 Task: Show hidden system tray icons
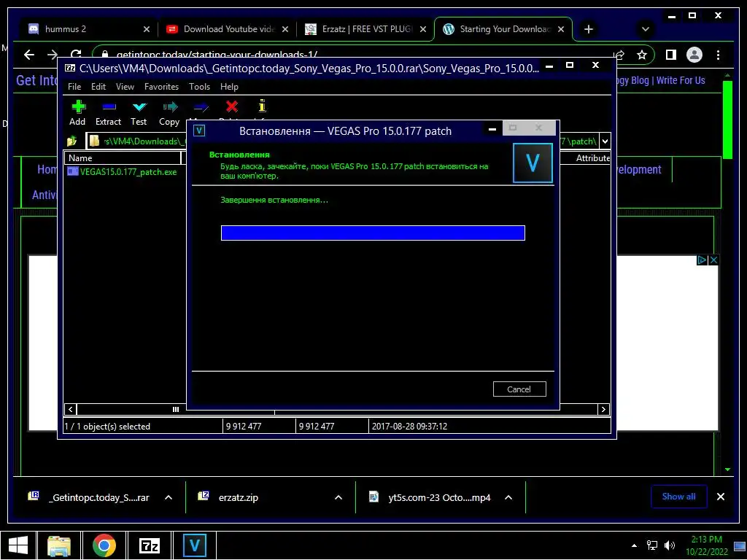coord(634,545)
